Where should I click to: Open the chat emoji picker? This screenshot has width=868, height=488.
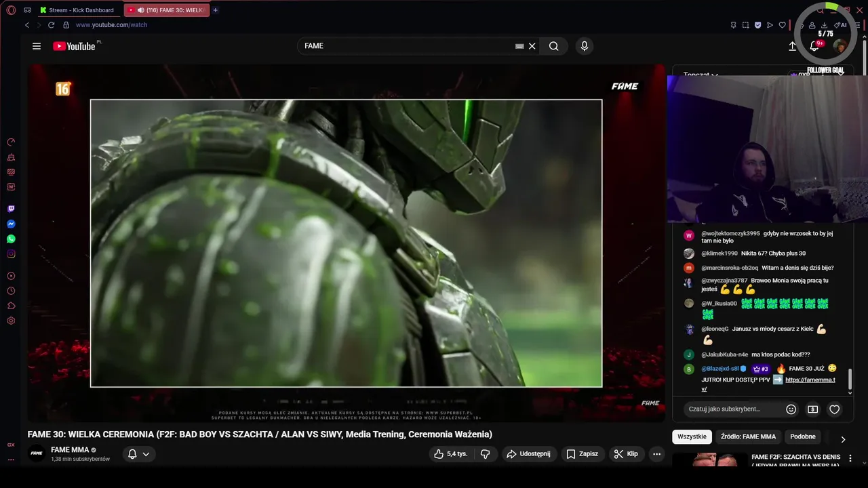(x=791, y=409)
